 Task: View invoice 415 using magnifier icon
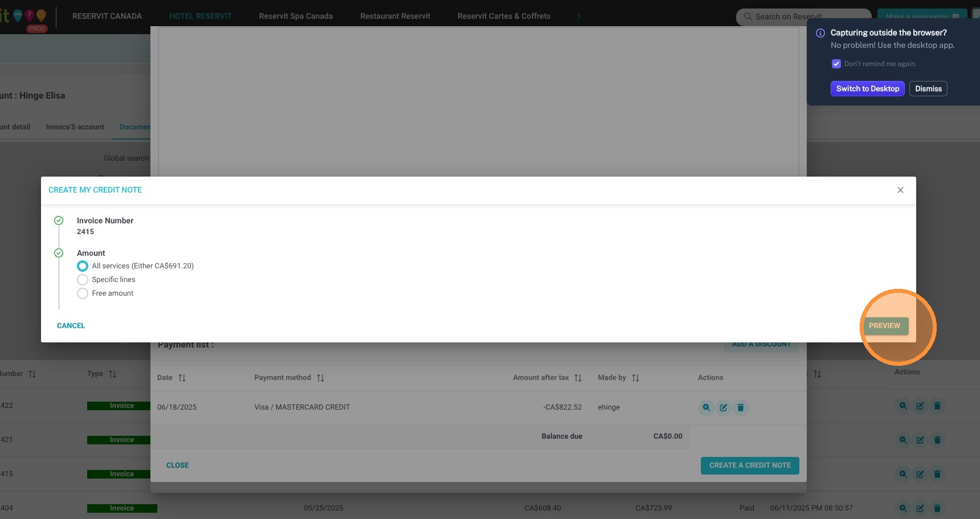point(903,474)
